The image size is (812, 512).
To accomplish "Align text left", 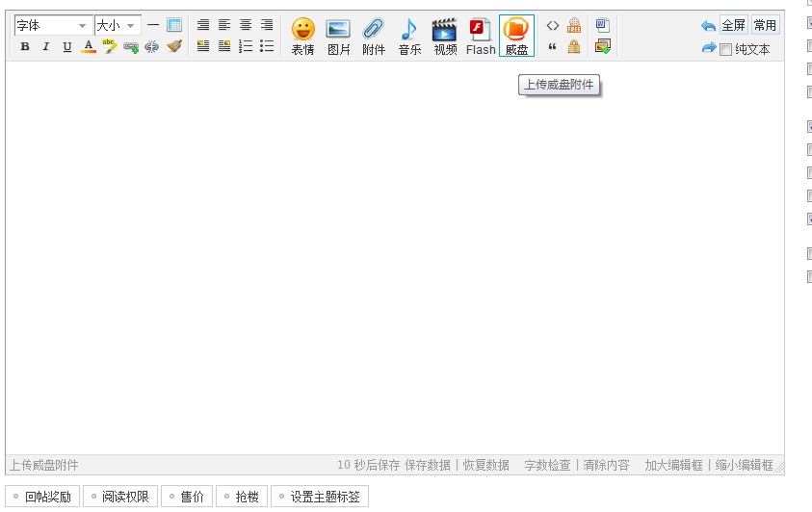I will point(224,25).
